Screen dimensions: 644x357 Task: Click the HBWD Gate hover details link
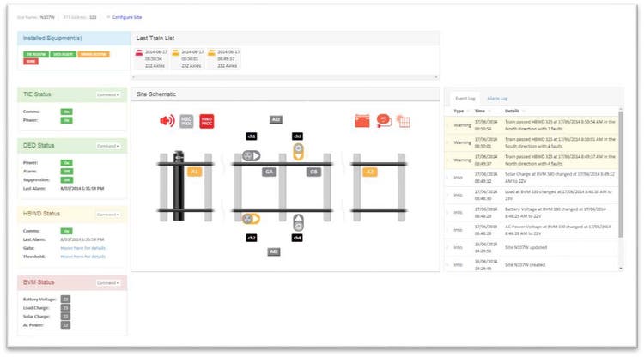click(x=82, y=248)
